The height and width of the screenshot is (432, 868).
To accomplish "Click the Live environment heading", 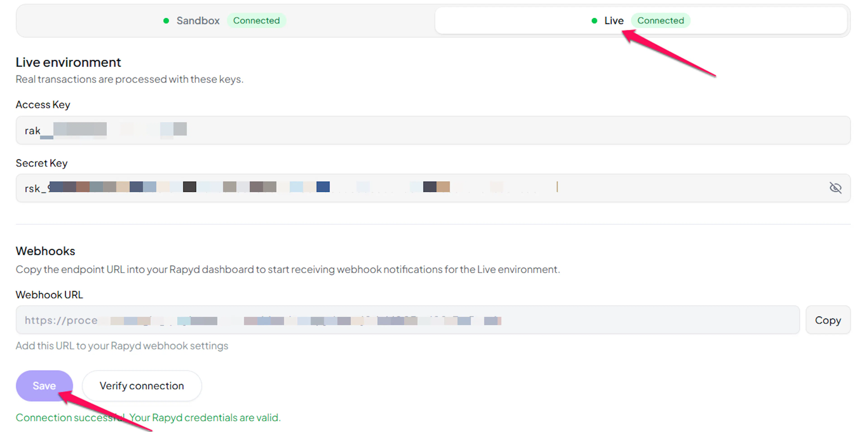I will [x=68, y=63].
